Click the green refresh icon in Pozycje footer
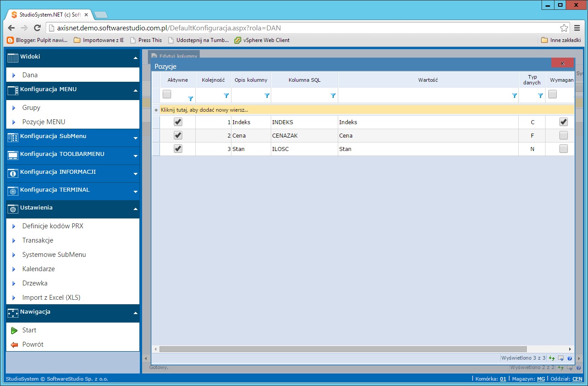Viewport: 588px width, 386px height. 551,358
